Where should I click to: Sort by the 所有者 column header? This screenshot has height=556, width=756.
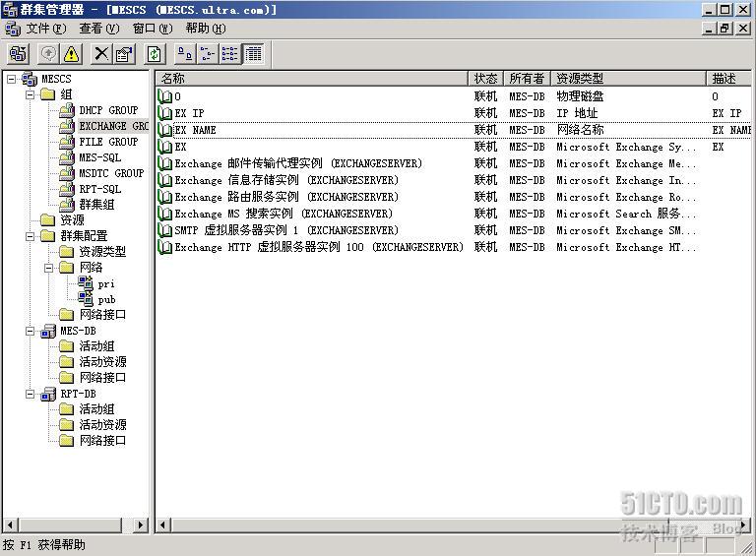[x=527, y=78]
